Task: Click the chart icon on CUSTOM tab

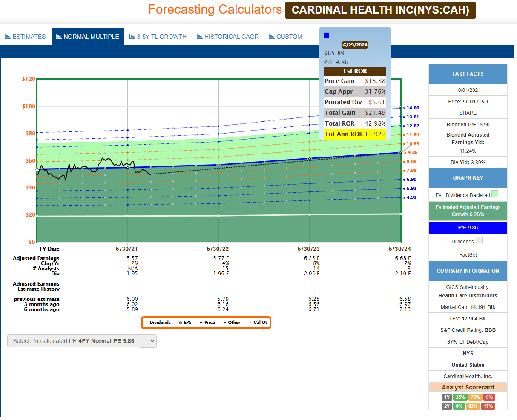Action: pos(272,37)
